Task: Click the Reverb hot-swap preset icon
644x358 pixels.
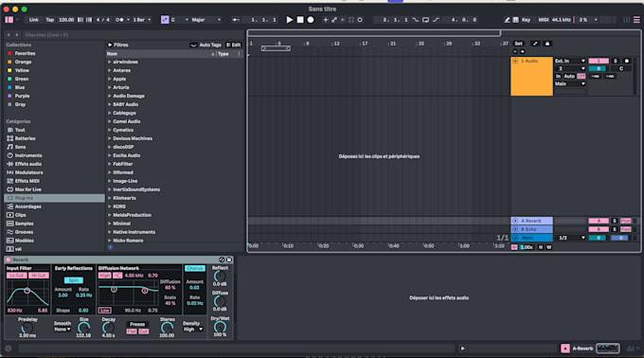Action: [x=222, y=260]
